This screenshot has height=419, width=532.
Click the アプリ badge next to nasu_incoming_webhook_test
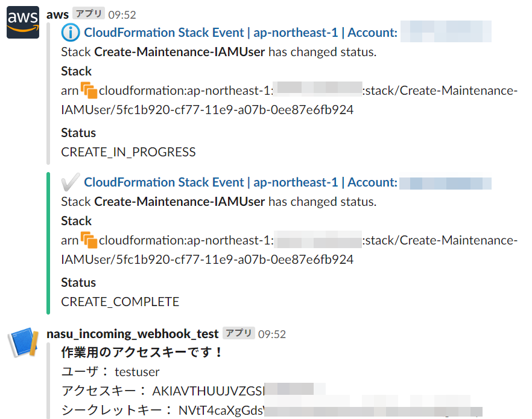[x=238, y=333]
